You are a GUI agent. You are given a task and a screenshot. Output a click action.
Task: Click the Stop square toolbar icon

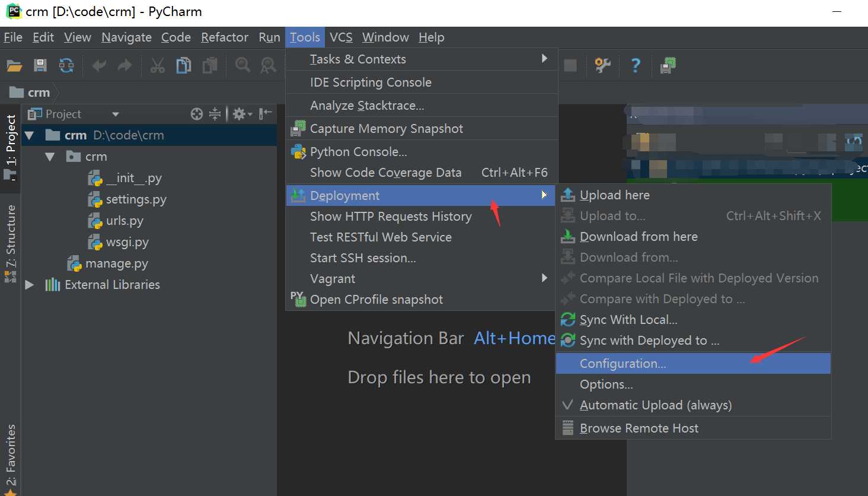click(x=570, y=65)
